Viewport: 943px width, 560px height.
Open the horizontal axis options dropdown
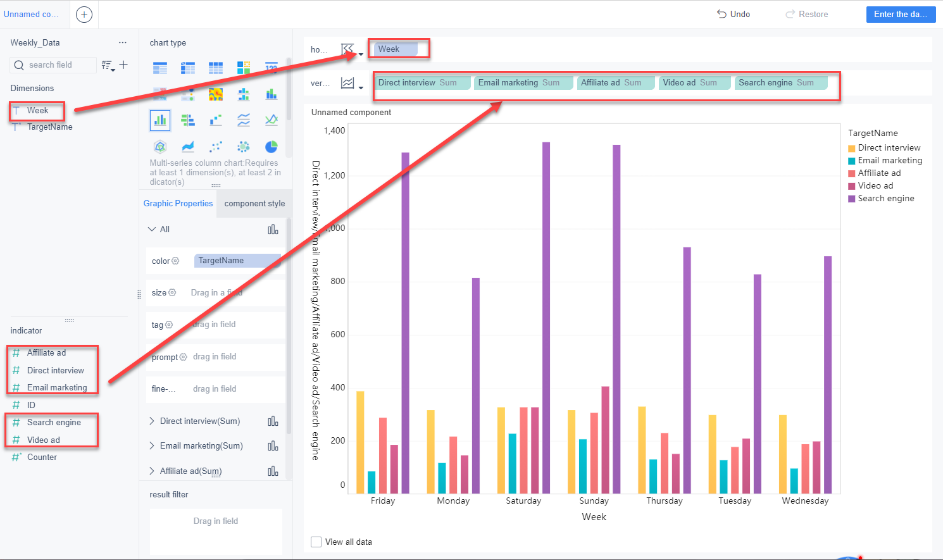point(352,50)
